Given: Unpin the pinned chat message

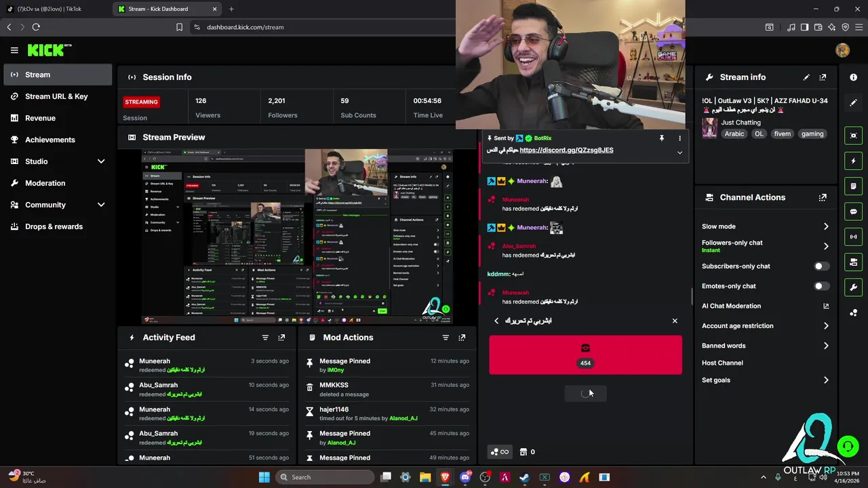Looking at the screenshot, I should [x=661, y=138].
